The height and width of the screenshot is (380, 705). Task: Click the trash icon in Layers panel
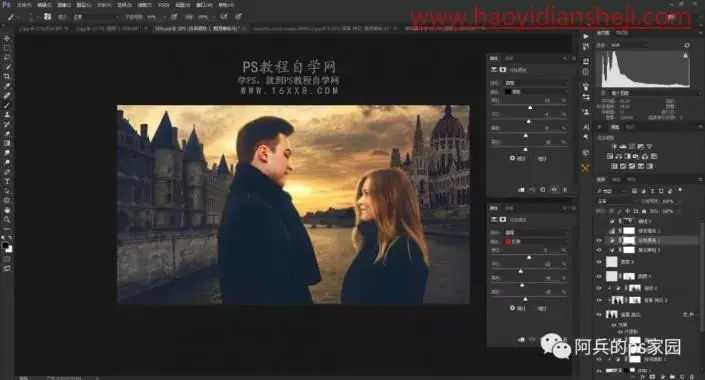[x=693, y=376]
